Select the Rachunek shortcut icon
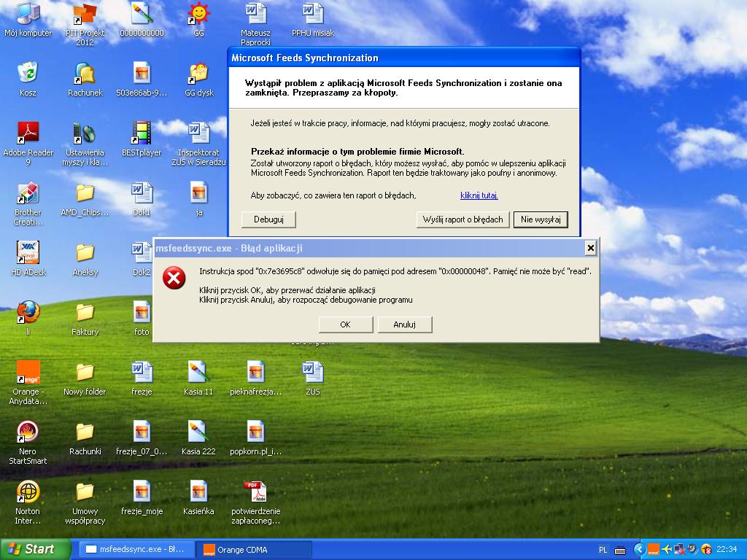Image resolution: width=747 pixels, height=560 pixels. click(x=85, y=79)
